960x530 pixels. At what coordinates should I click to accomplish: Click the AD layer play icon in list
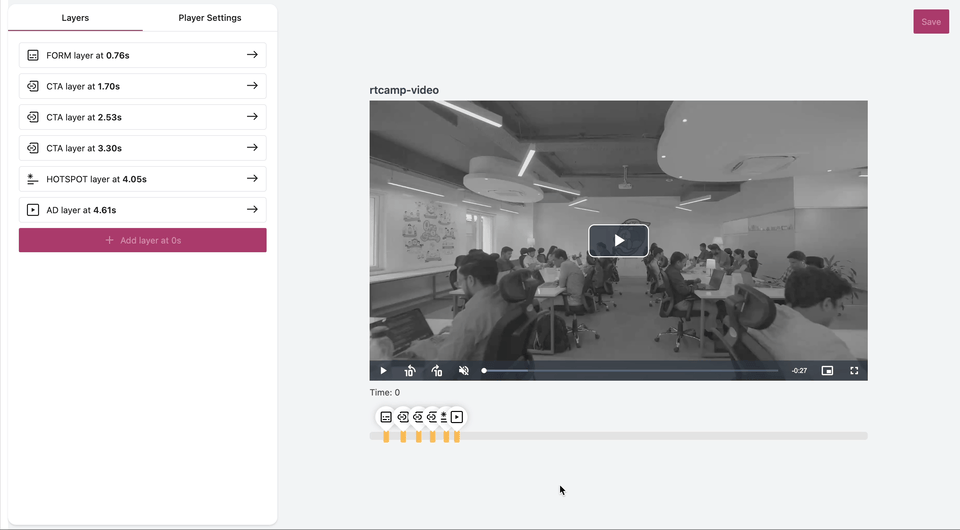(x=33, y=210)
